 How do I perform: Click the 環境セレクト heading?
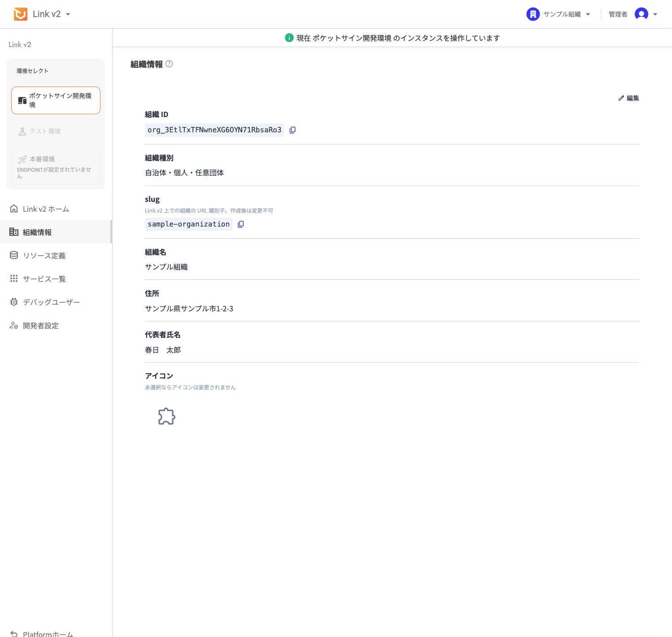click(x=32, y=71)
